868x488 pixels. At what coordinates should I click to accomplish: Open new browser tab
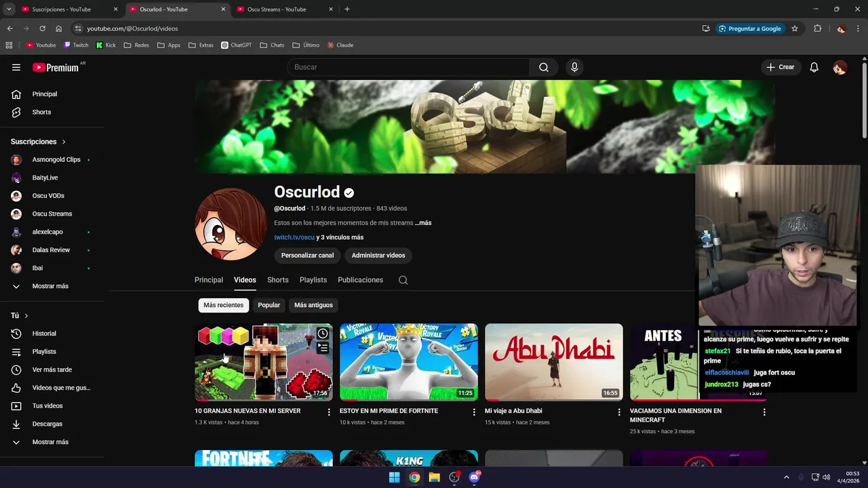pyautogui.click(x=347, y=9)
